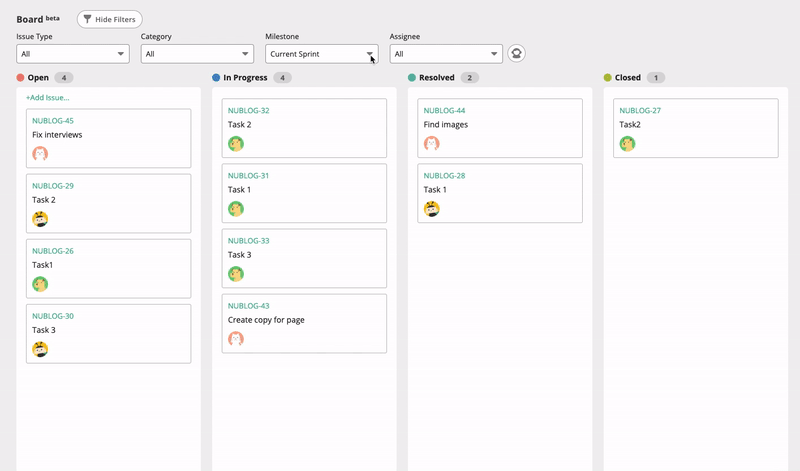800x471 pixels.
Task: Open the Assignee dropdown
Action: 446,54
